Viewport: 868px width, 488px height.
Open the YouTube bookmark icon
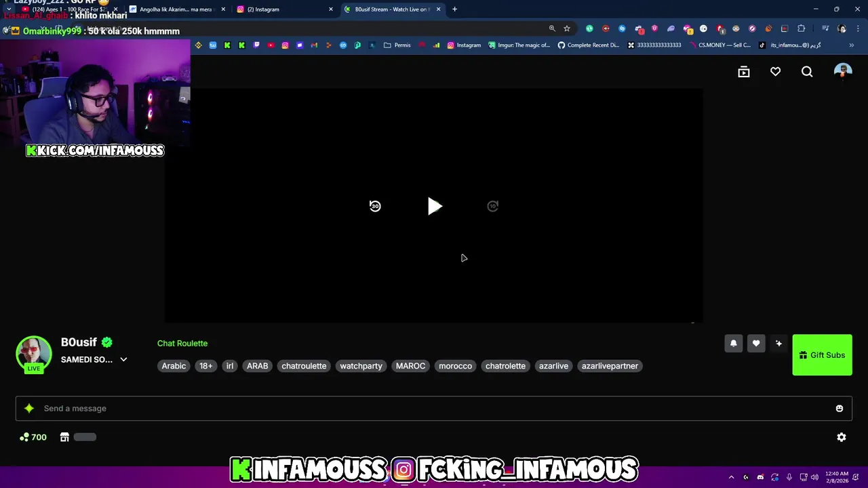pos(271,45)
